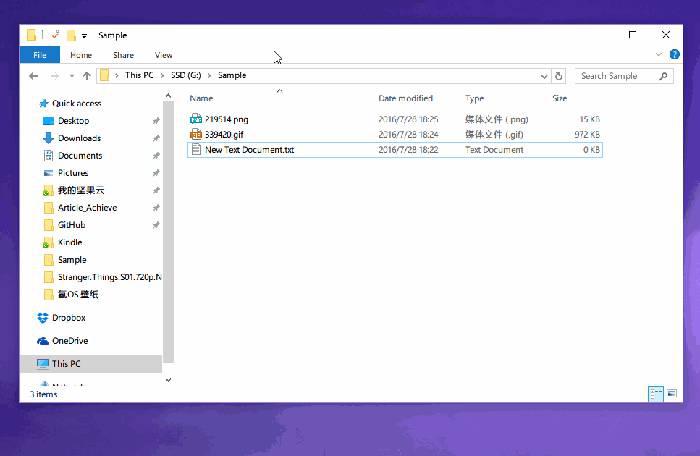Screen dimensions: 700x456
Task: Open the Explorer help icon
Action: coord(675,54)
